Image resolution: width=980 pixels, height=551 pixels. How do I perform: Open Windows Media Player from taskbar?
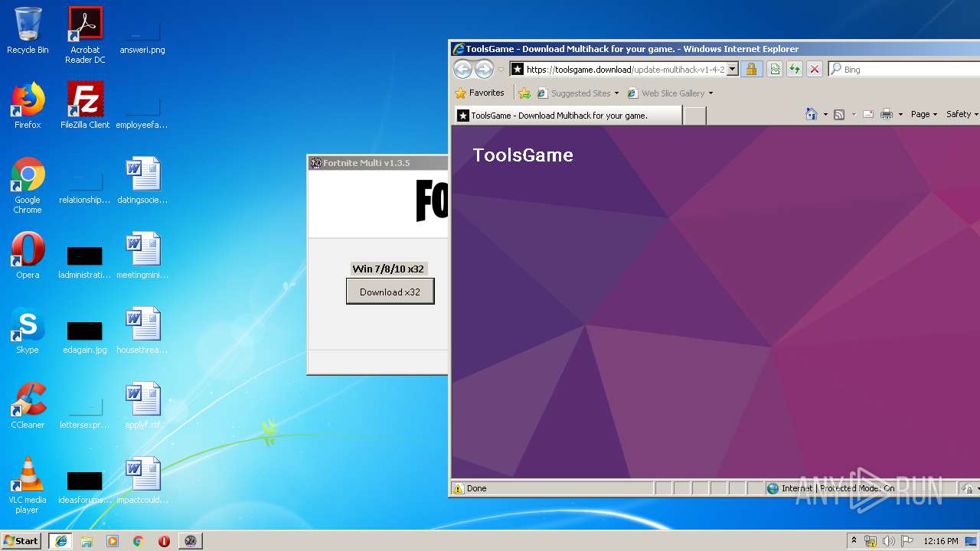click(113, 541)
